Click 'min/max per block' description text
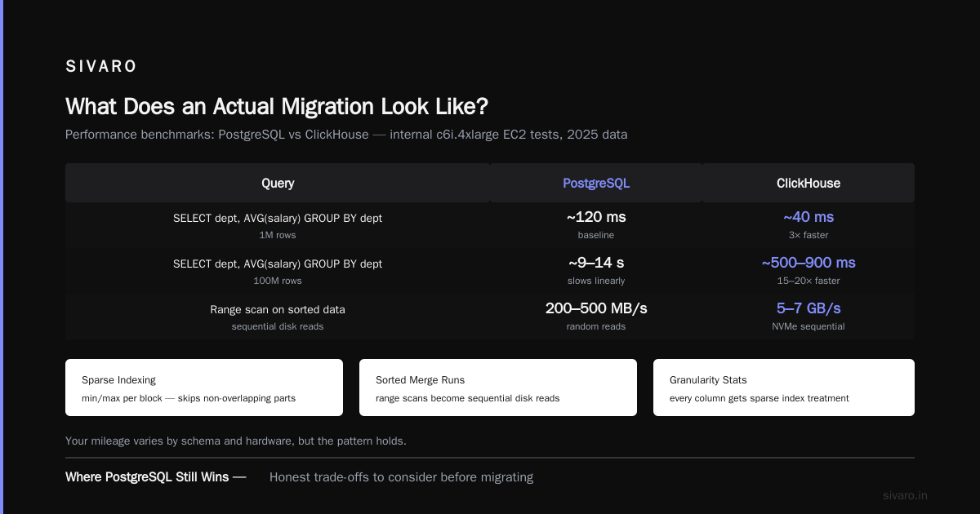 [x=189, y=398]
